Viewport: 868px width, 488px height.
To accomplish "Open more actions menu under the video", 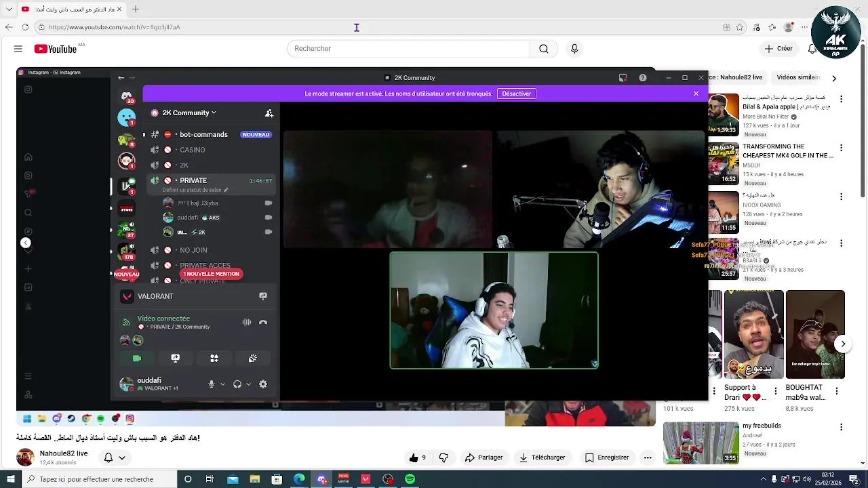I will 648,457.
